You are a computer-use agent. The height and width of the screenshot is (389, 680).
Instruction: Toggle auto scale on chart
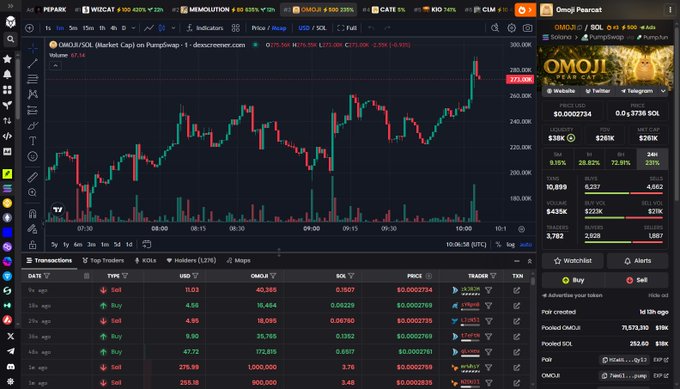tap(526, 245)
